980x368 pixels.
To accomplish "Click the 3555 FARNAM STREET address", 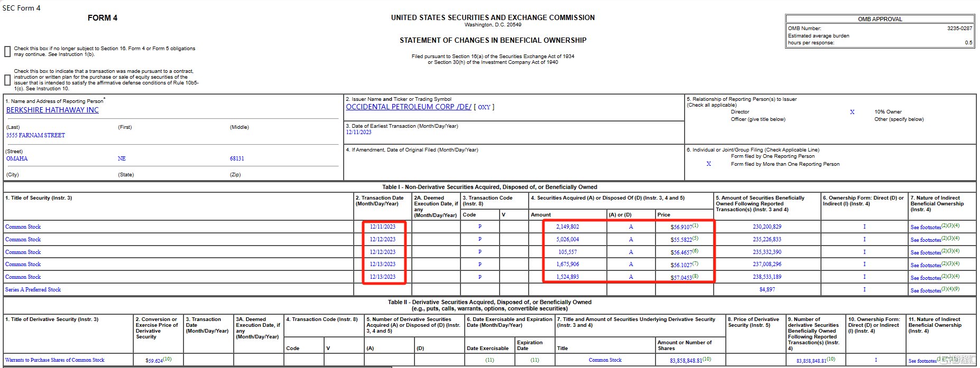I will pos(35,136).
